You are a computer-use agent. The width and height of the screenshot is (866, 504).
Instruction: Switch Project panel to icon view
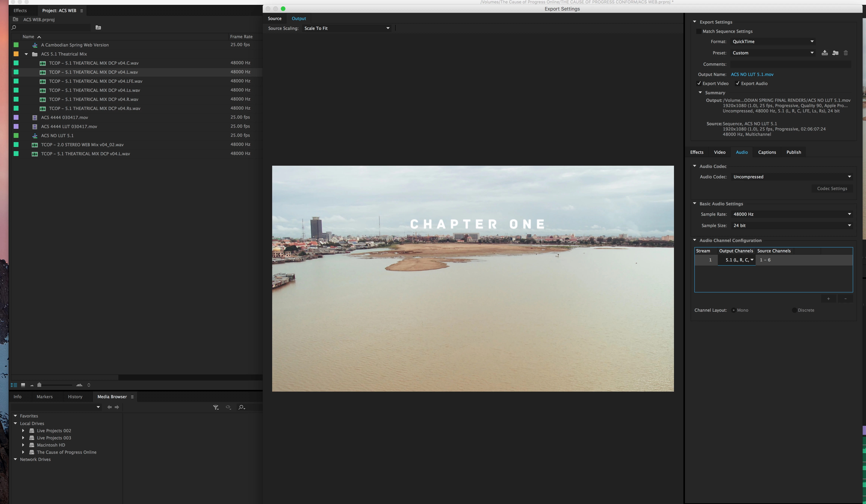23,385
